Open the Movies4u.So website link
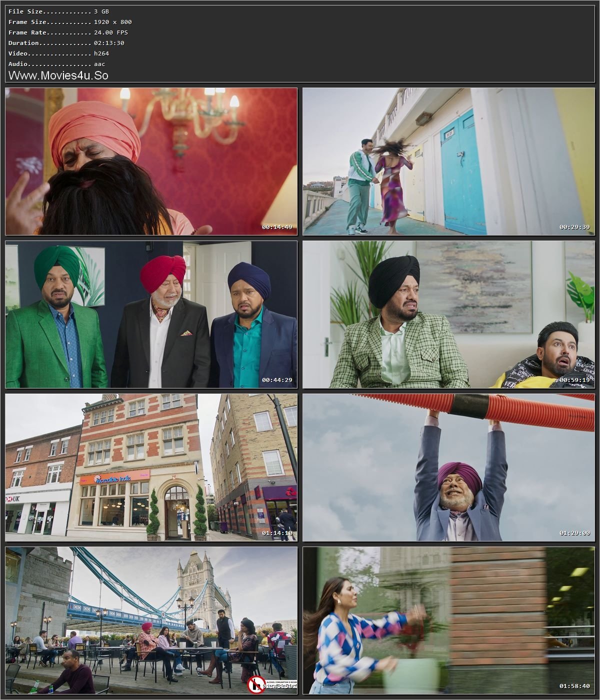 click(60, 75)
